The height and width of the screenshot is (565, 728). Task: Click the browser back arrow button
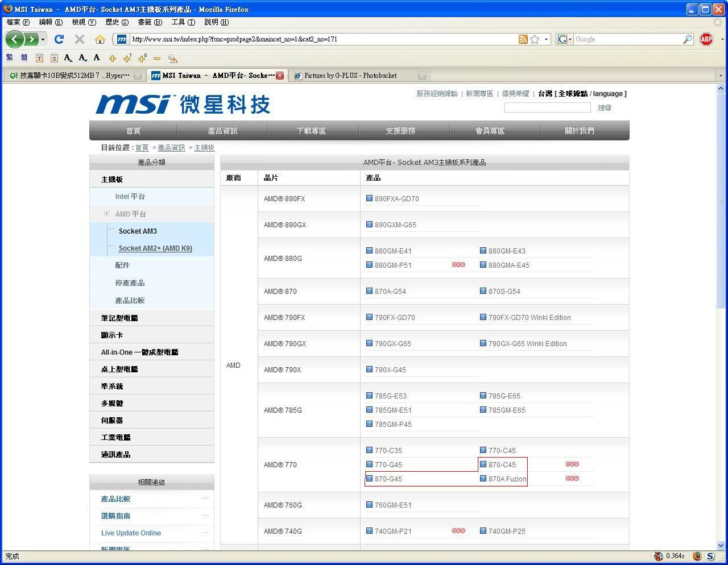point(15,39)
